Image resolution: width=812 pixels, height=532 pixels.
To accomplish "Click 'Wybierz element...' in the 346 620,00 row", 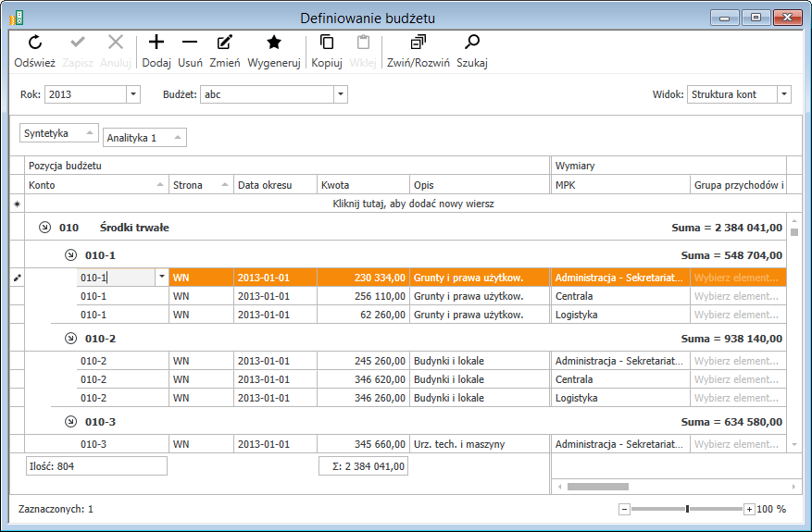I will [x=738, y=379].
